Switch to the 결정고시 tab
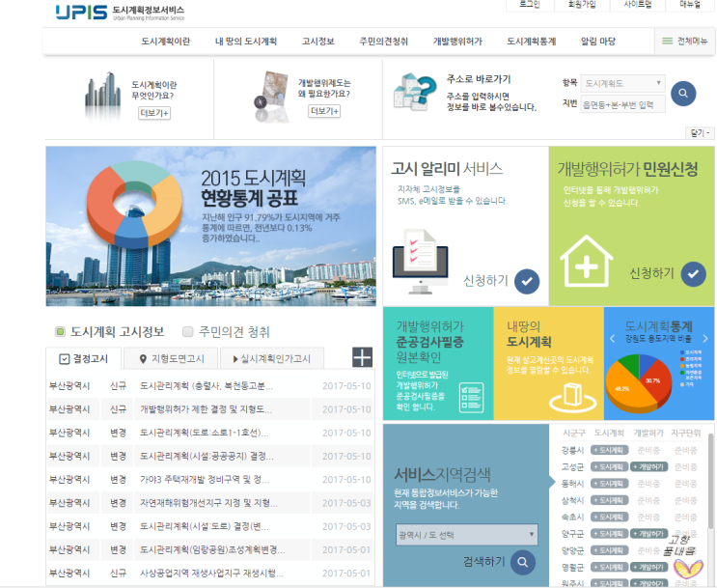This screenshot has width=717, height=588. coord(84,358)
